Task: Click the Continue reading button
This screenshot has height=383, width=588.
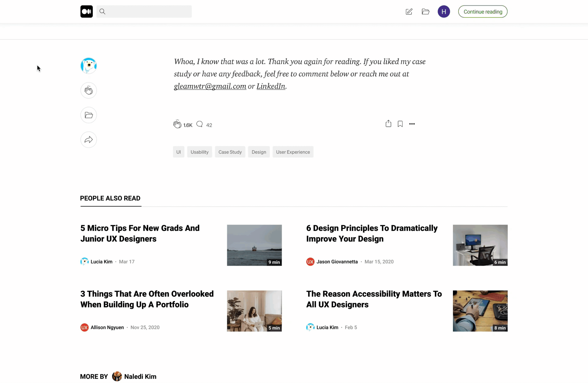Action: click(x=483, y=12)
